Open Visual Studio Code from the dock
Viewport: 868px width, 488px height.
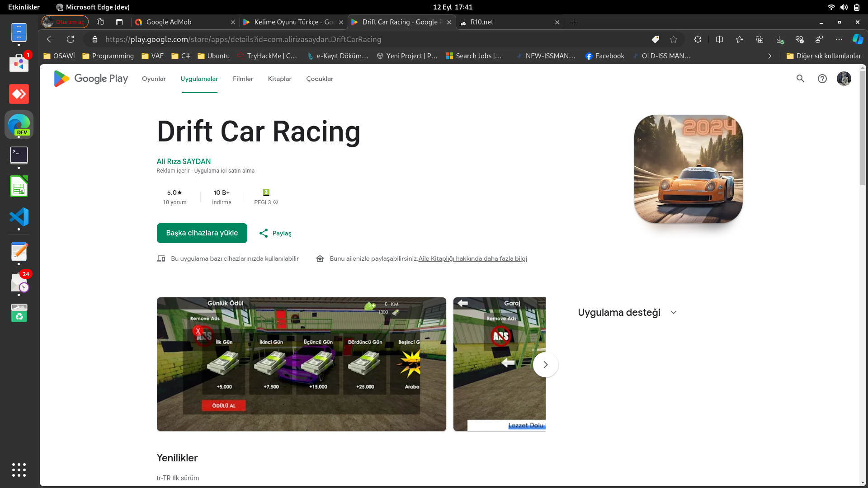point(19,217)
